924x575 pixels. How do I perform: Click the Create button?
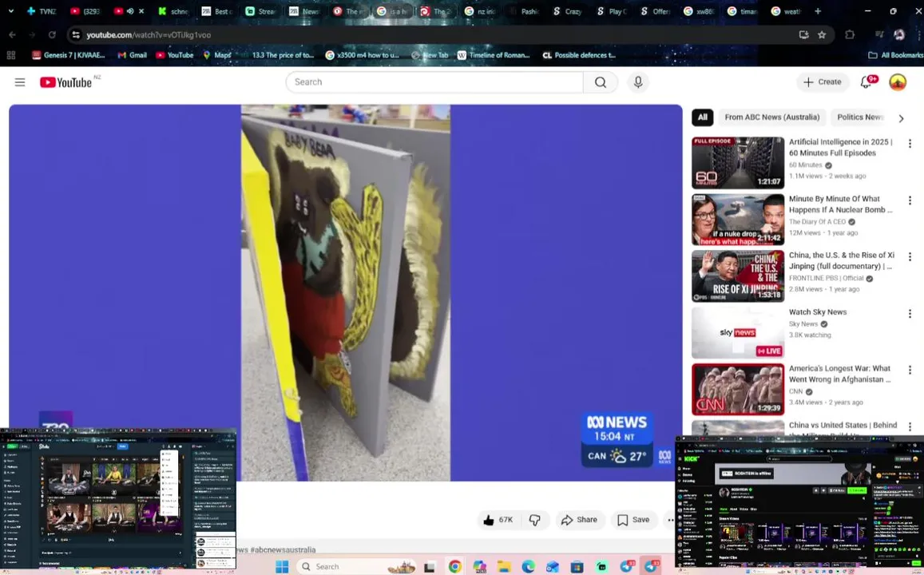pos(823,82)
